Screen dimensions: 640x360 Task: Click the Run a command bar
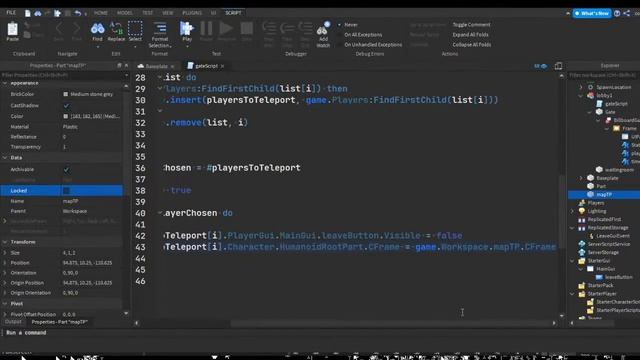coord(320,333)
